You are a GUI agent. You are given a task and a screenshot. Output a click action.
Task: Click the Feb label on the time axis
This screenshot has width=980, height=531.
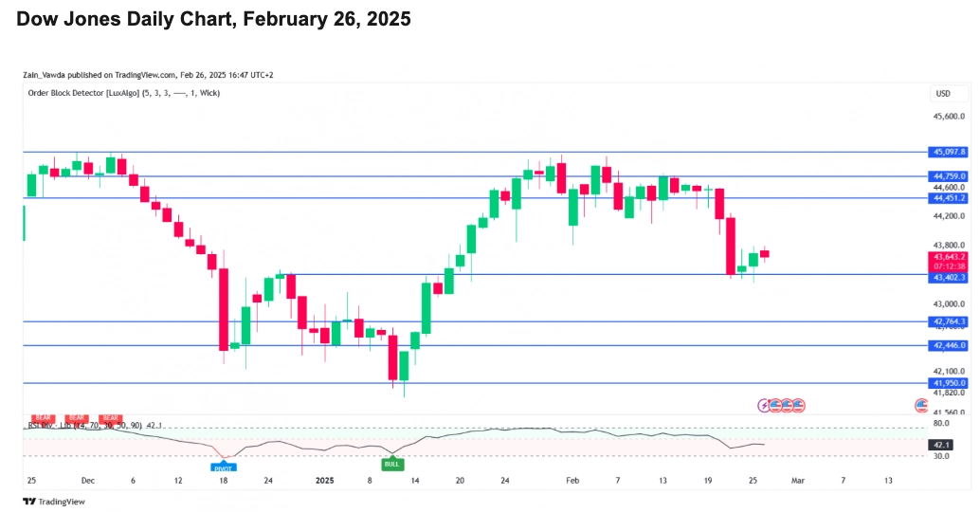pyautogui.click(x=572, y=481)
